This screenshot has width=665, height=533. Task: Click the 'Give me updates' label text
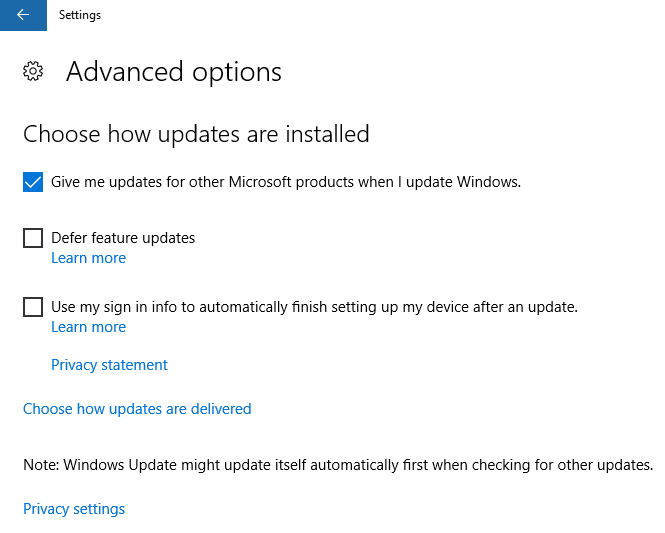[x=286, y=182]
